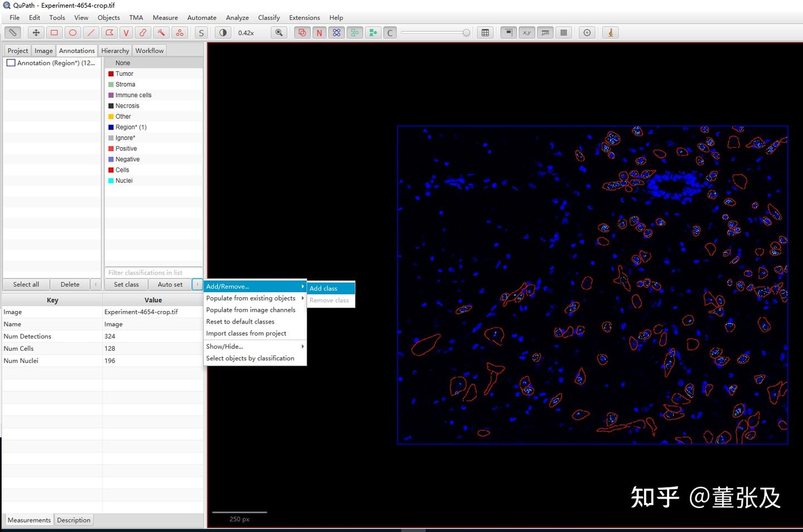Activate the Brush tool
This screenshot has width=803, height=532.
(143, 33)
